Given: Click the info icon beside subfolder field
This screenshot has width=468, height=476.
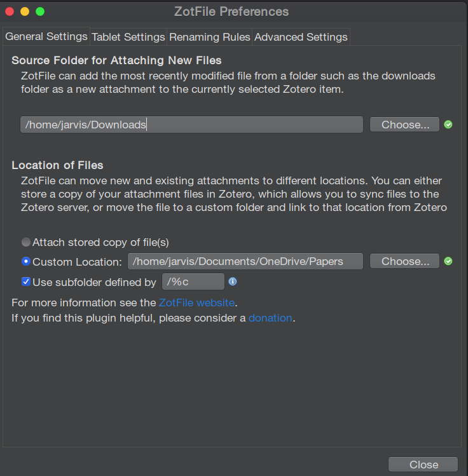Looking at the screenshot, I should pos(233,282).
